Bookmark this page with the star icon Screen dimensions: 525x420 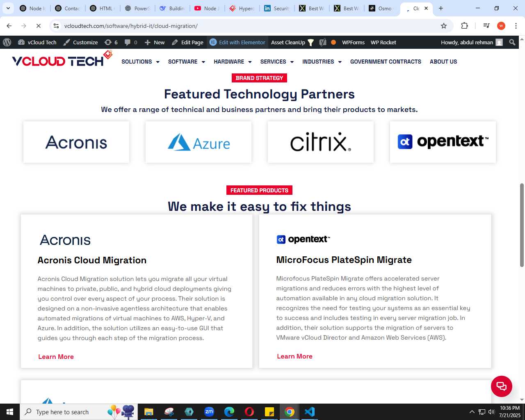tap(444, 26)
